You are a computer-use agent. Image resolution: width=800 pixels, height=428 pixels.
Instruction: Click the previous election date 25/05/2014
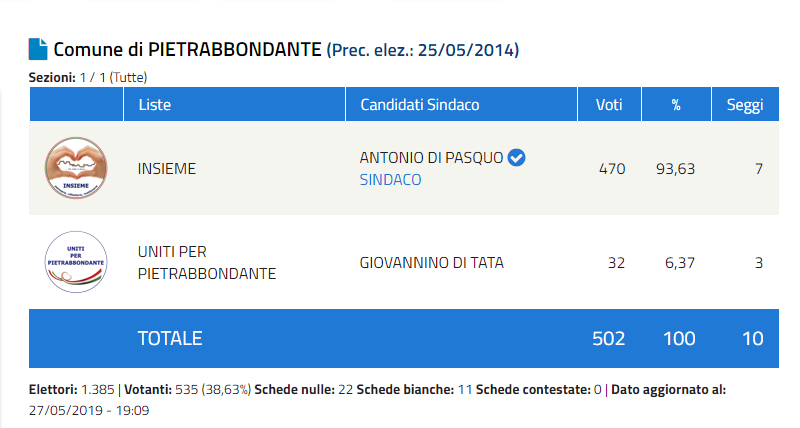coord(466,50)
